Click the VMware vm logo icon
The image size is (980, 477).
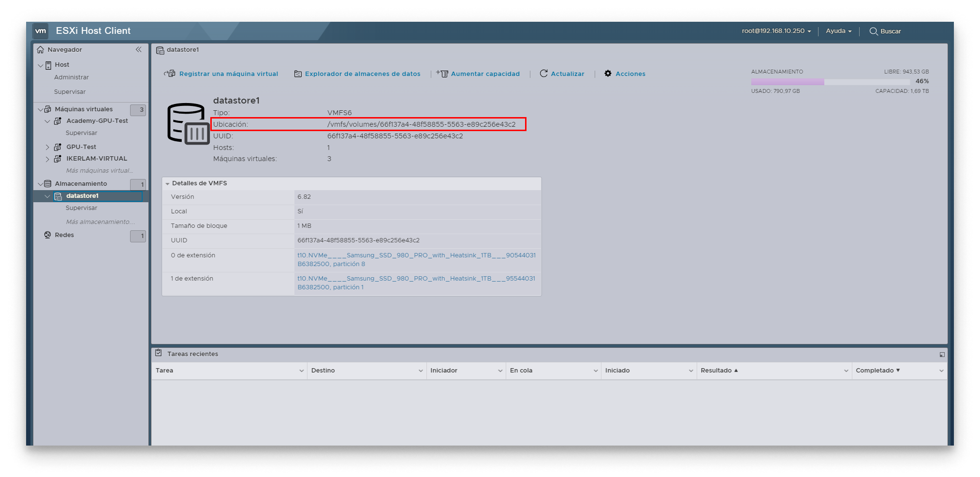click(41, 31)
